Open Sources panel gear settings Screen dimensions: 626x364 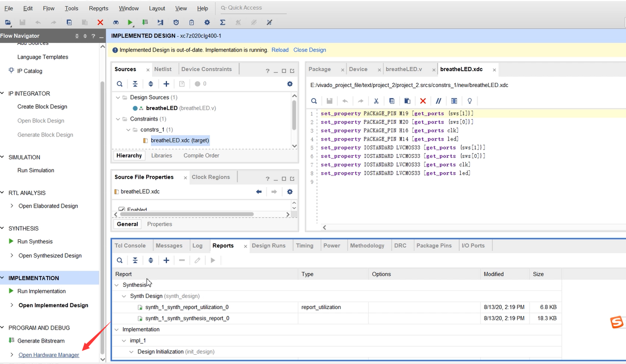pyautogui.click(x=290, y=84)
